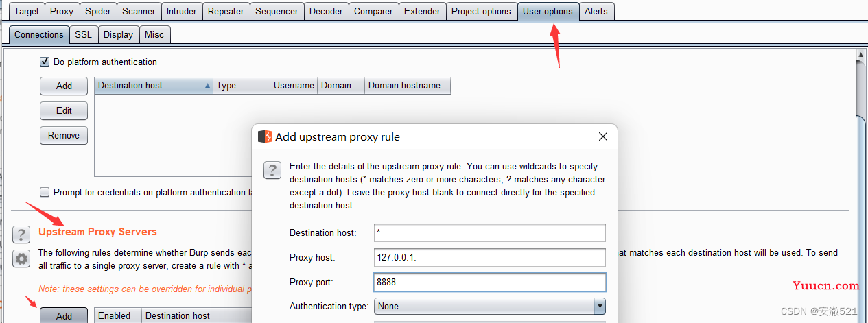
Task: Select the User options tab
Action: [548, 11]
